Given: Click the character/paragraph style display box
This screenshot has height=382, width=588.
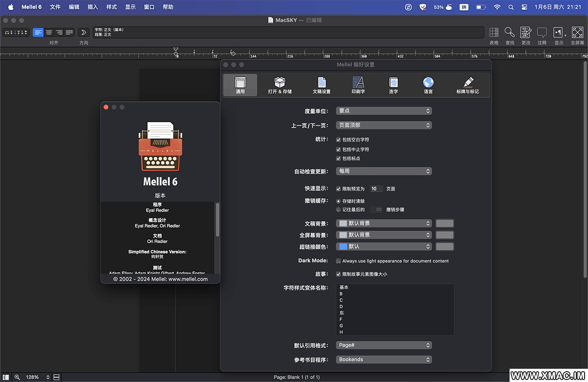Looking at the screenshot, I should (x=289, y=32).
